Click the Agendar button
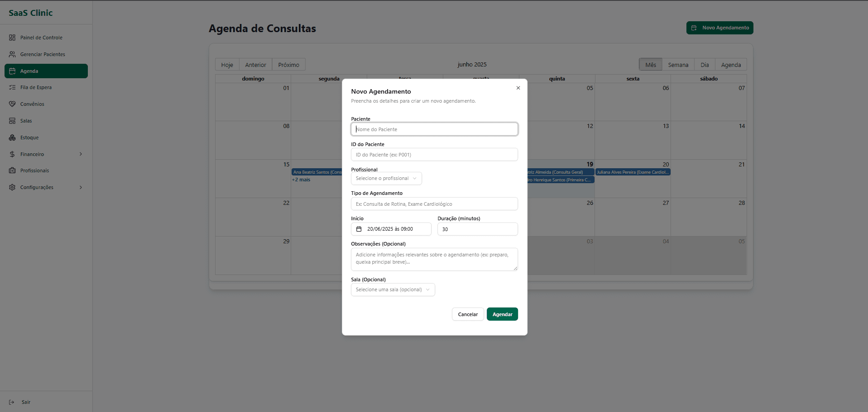868x412 pixels. (502, 314)
